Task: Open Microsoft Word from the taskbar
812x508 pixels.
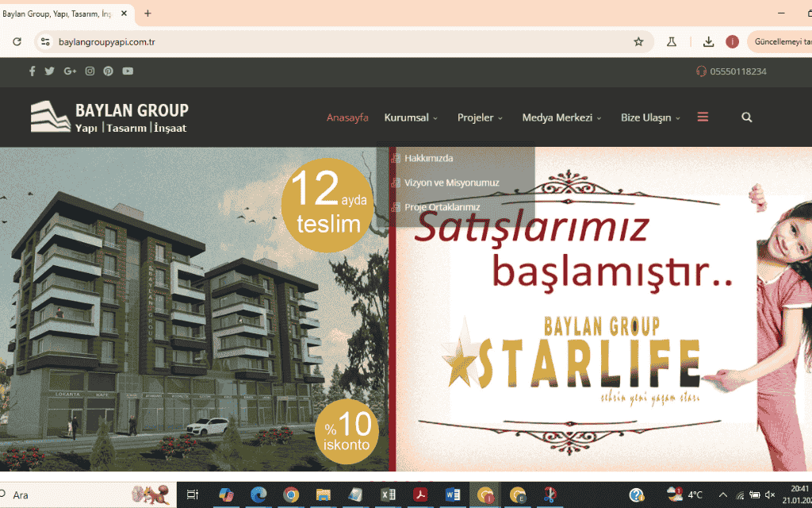Action: (x=450, y=495)
